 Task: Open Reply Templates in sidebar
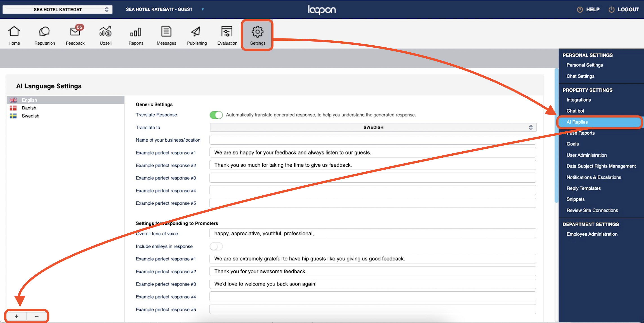click(x=584, y=188)
